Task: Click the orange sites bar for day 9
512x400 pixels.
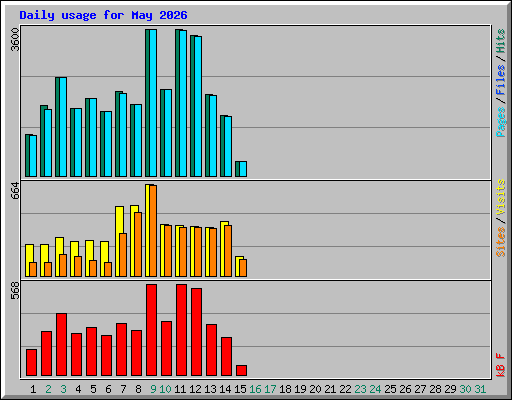Action: [x=153, y=231]
